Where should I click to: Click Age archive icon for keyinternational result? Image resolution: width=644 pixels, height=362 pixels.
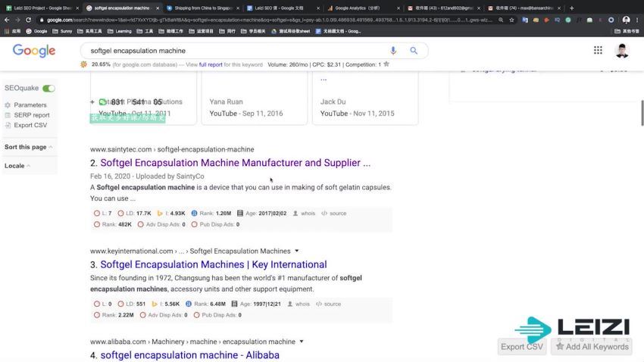click(x=235, y=304)
